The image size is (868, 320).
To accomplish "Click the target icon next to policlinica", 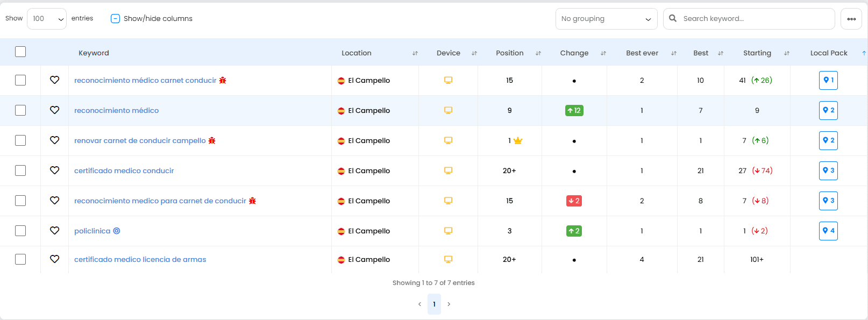I will [x=117, y=231].
